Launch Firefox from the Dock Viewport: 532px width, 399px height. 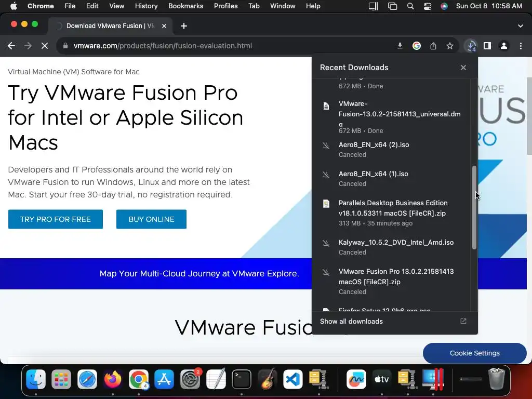[113, 379]
